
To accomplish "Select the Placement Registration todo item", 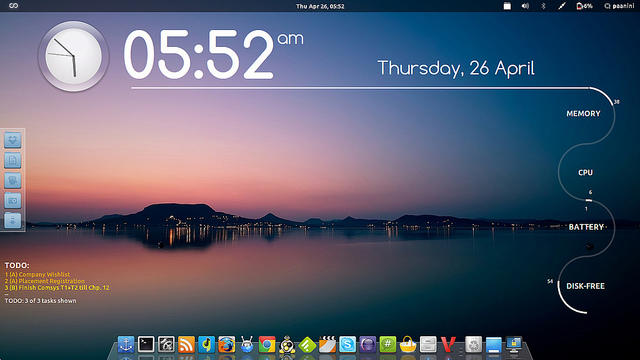I will pyautogui.click(x=44, y=281).
